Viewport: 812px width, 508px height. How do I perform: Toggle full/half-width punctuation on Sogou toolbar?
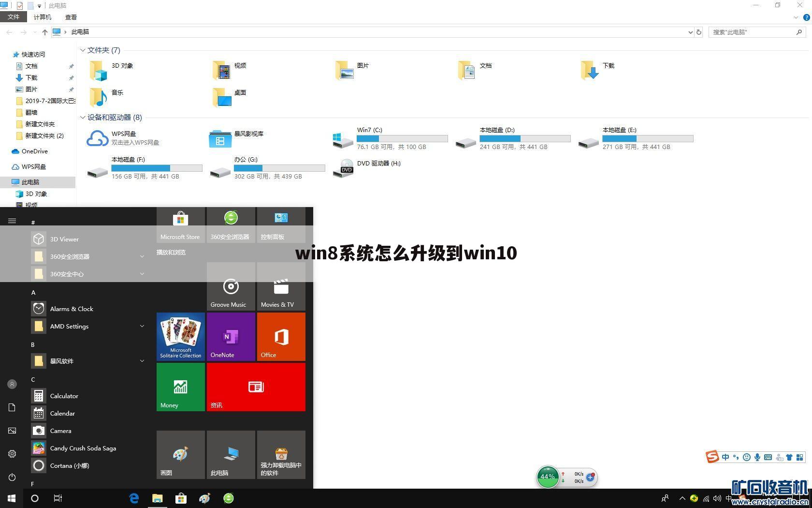point(736,457)
